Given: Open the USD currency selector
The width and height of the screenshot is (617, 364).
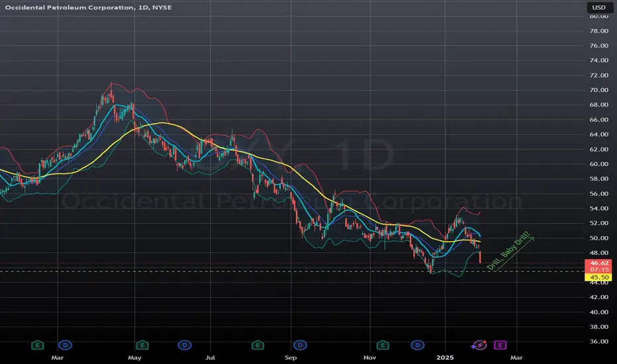Looking at the screenshot, I should tap(599, 7).
